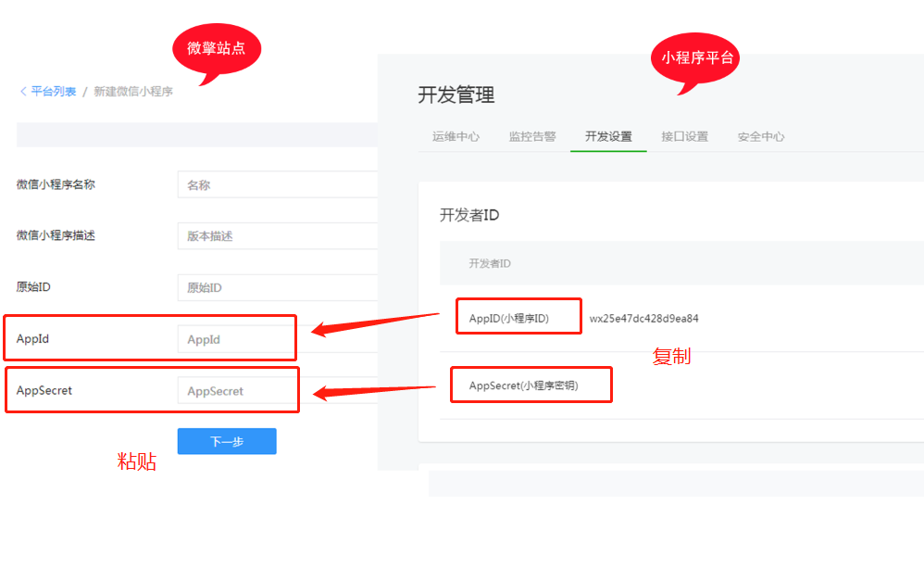Focus the AppId input field
Viewport: 924px width, 581px height.
(x=278, y=339)
